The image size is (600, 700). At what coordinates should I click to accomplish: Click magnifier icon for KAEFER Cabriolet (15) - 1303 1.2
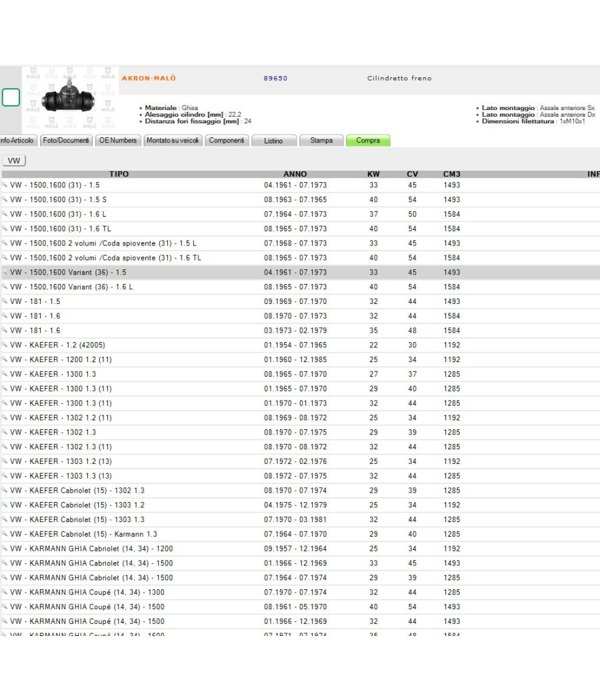coord(5,505)
